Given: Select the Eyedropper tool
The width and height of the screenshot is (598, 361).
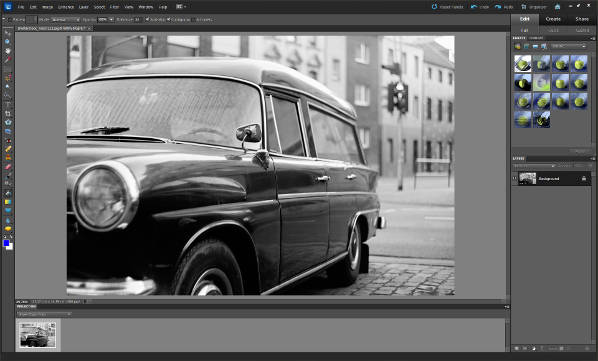Looking at the screenshot, I should tap(7, 60).
